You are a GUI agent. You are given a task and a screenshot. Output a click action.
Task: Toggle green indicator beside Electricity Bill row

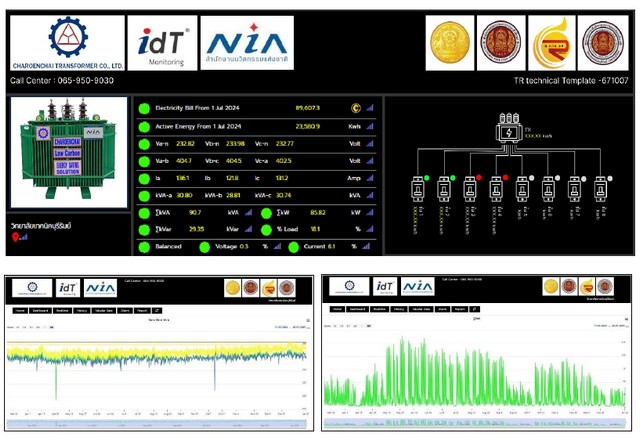click(144, 108)
